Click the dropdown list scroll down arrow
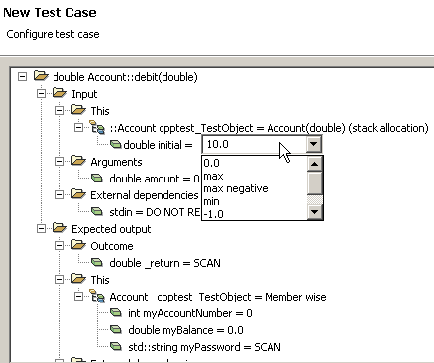Viewport: 434px width, 363px height. [315, 212]
